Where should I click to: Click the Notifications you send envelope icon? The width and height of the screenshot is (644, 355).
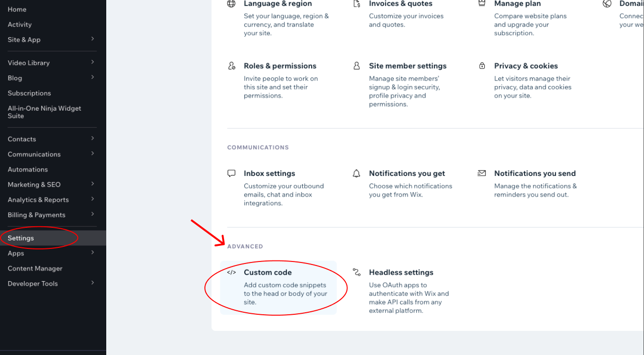pyautogui.click(x=482, y=173)
